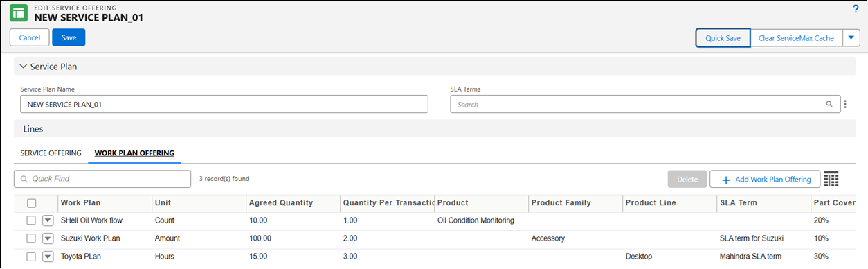The width and height of the screenshot is (868, 269).
Task: Click the Save button
Action: (x=69, y=37)
